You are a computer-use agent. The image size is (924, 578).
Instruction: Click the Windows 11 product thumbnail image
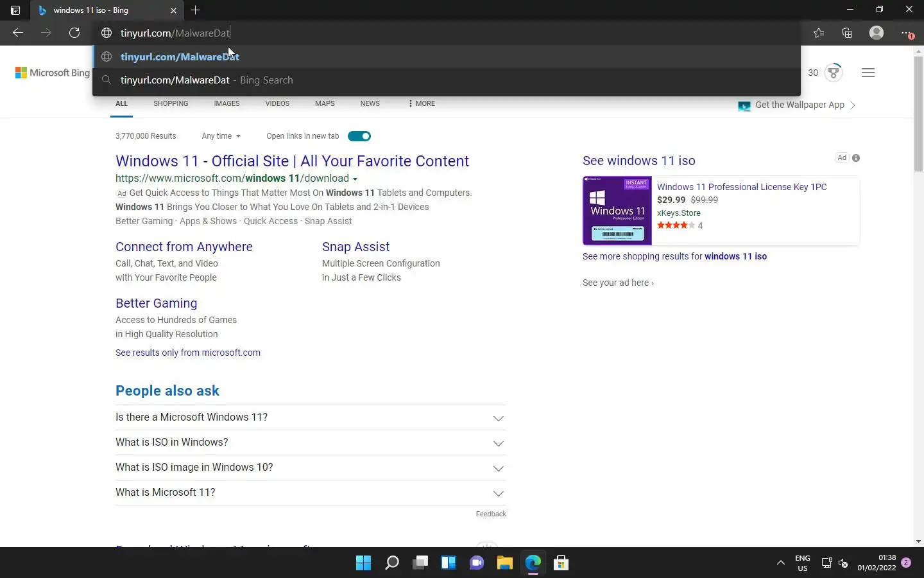[617, 211]
